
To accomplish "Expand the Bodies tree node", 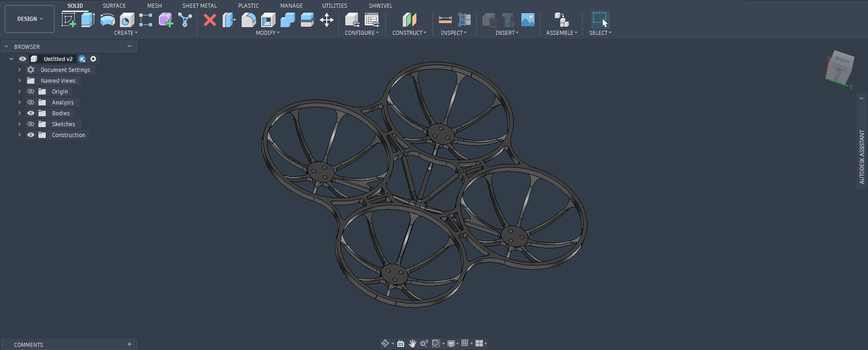I will tap(19, 114).
